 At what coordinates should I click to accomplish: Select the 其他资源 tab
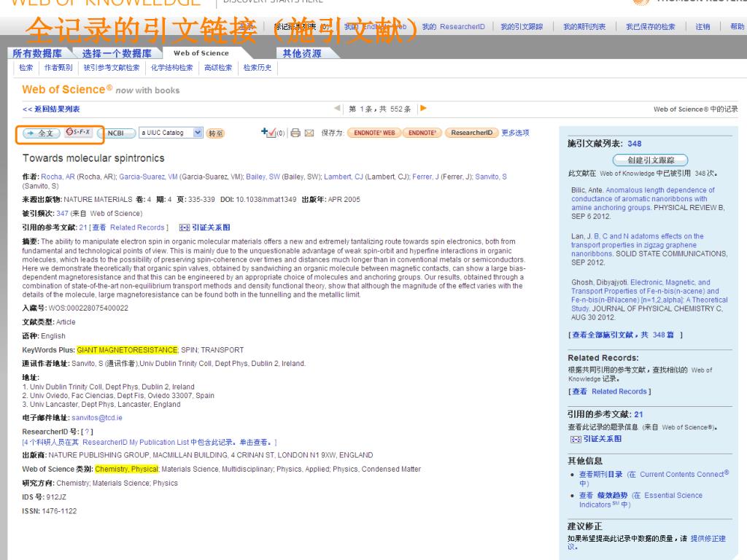click(x=302, y=53)
